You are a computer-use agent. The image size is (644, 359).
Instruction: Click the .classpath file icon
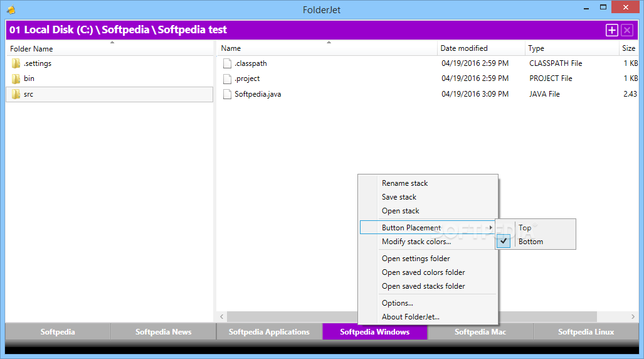click(x=227, y=63)
